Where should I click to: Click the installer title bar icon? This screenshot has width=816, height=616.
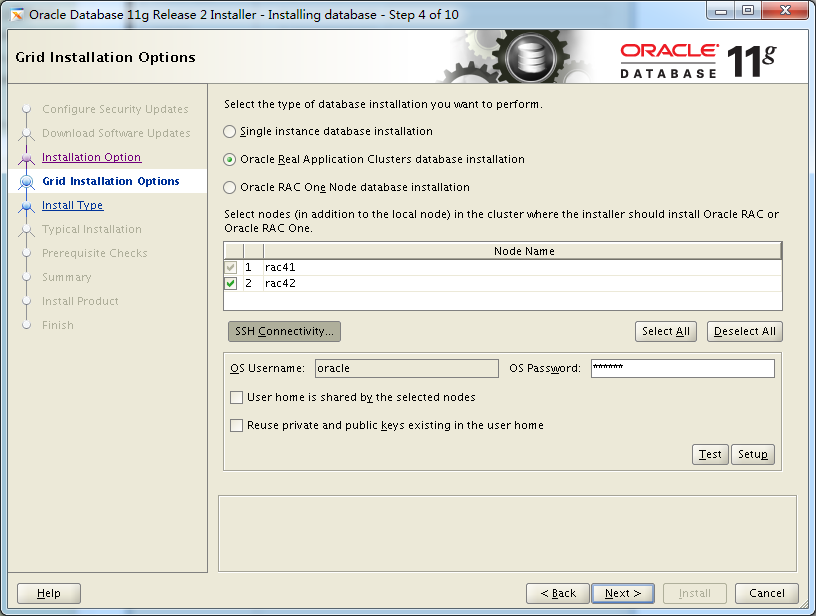(x=18, y=15)
